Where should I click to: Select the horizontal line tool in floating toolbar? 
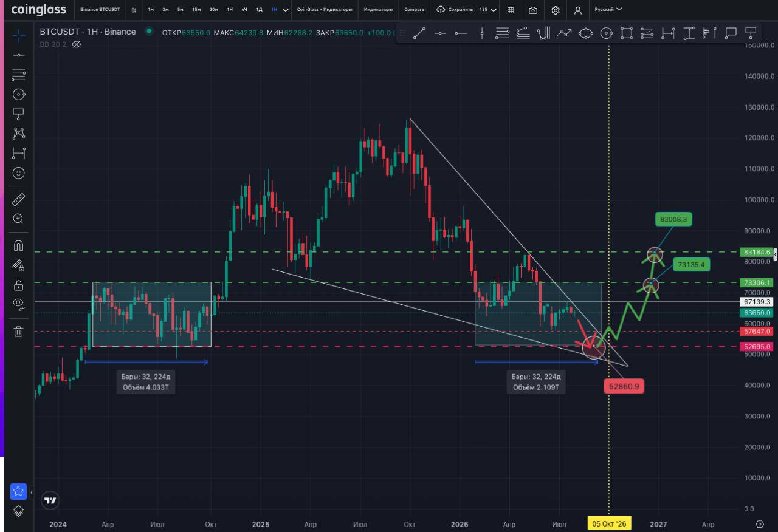pos(440,34)
